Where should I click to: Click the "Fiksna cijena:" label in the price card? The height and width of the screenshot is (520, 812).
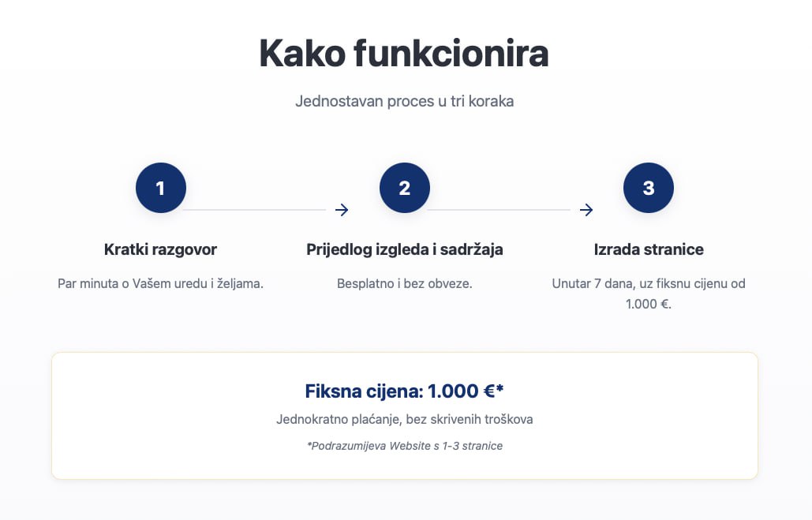pos(363,391)
